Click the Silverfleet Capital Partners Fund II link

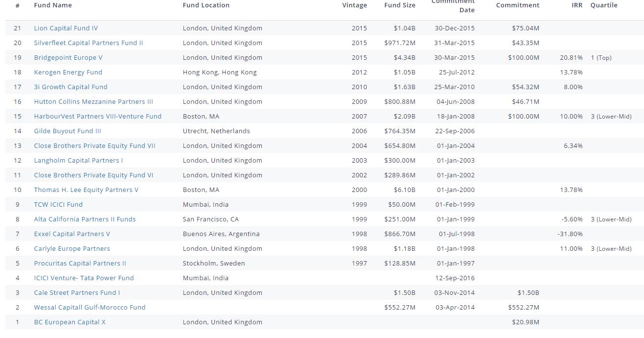coord(88,43)
